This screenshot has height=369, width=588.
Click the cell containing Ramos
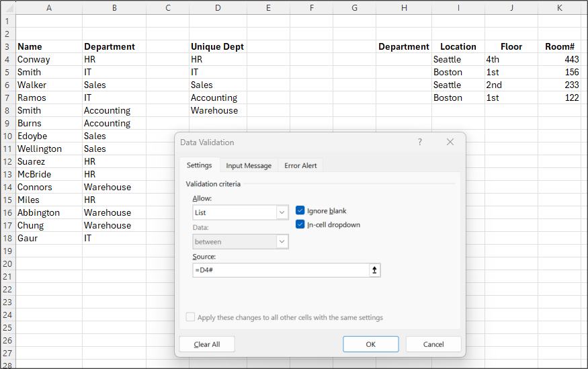pos(49,98)
